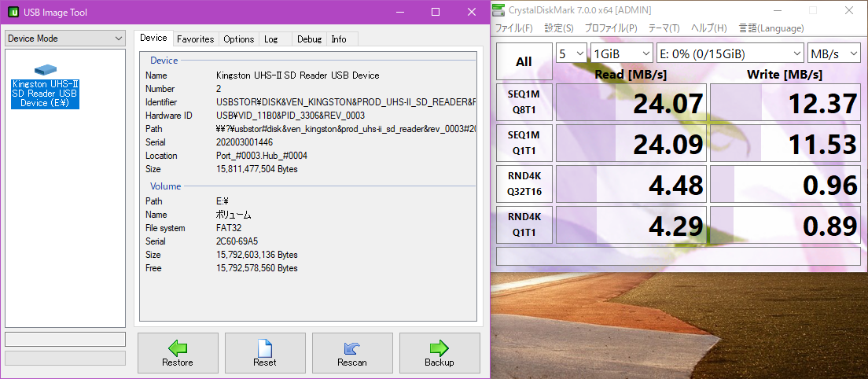This screenshot has width=868, height=379.
Task: Click the volume serial 2C60-69A5
Action: pyautogui.click(x=237, y=241)
